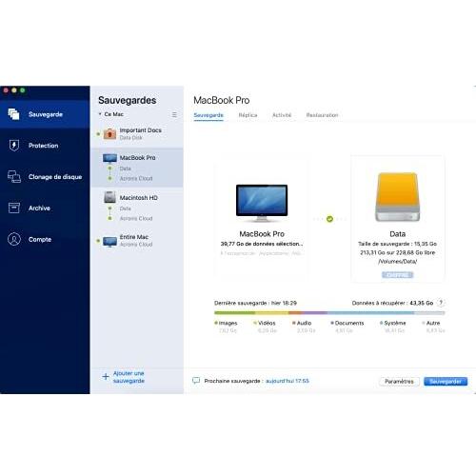The image size is (476, 476).
Task: Choose the yellow Data destination drive
Action: click(x=397, y=197)
